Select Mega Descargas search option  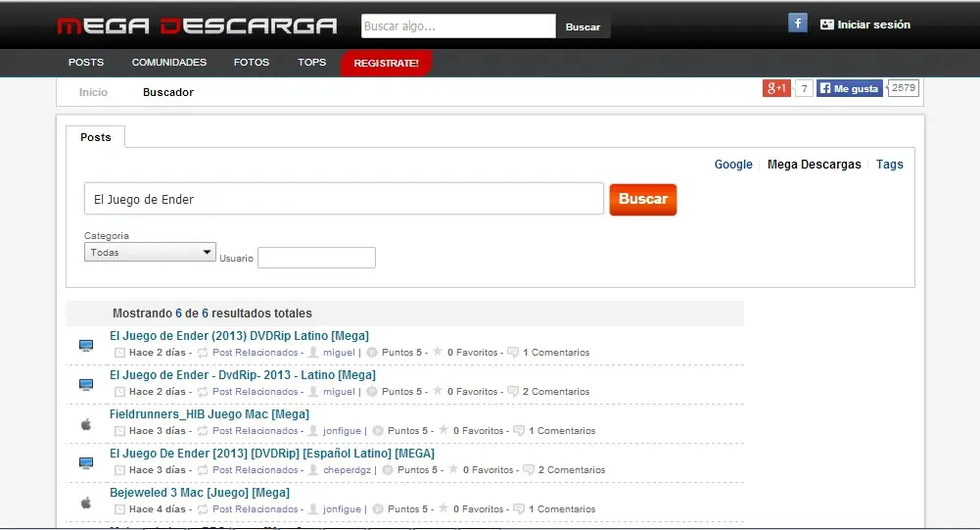(814, 164)
